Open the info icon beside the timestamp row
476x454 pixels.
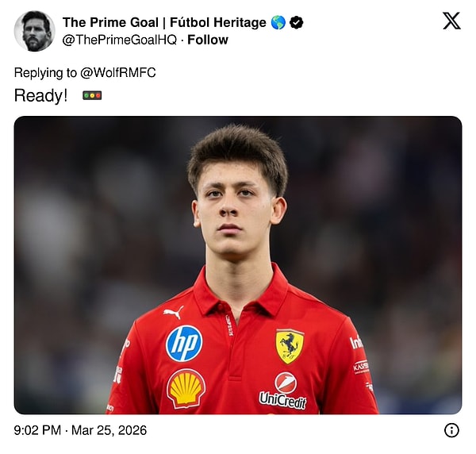tap(451, 430)
